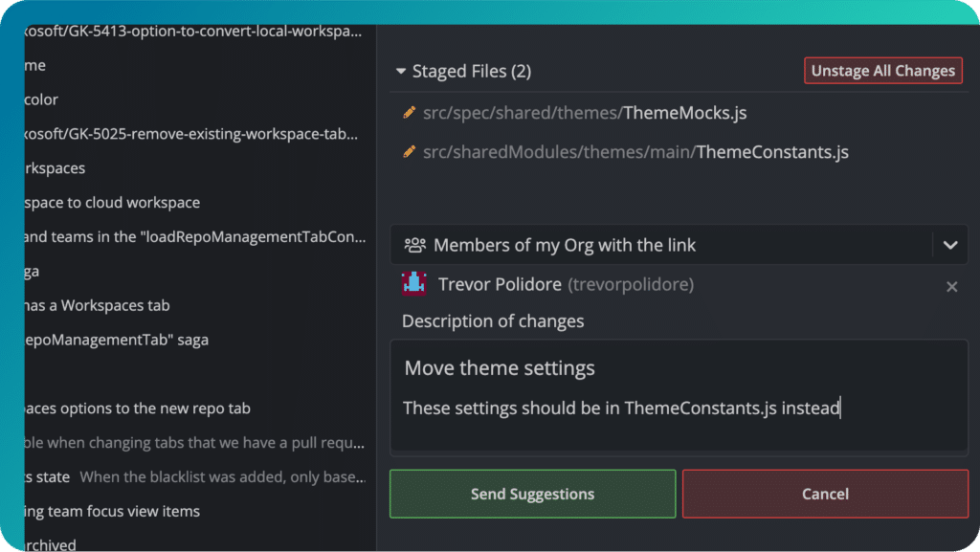The width and height of the screenshot is (980, 552).
Task: Click the people group icon in sharing dropdown
Action: click(x=414, y=245)
